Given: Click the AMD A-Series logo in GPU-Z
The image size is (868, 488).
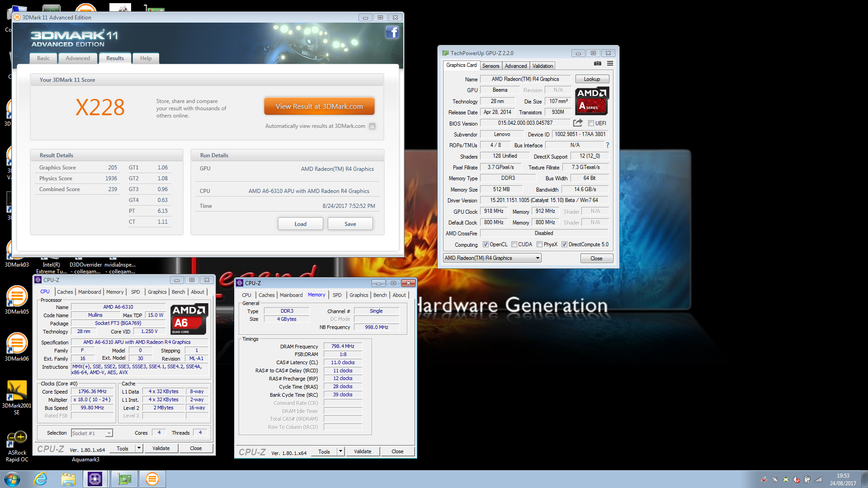Looking at the screenshot, I should 592,101.
